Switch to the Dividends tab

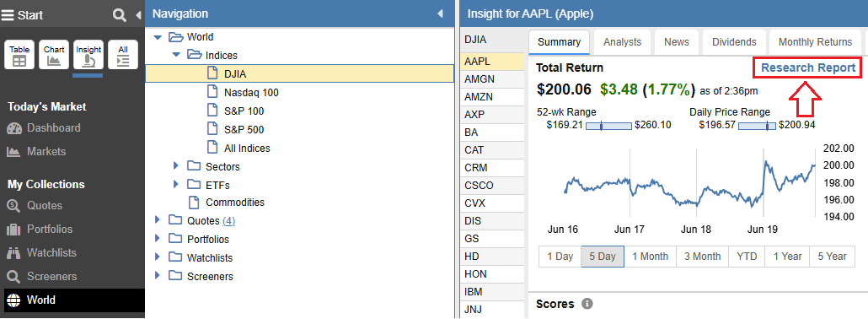(x=734, y=42)
